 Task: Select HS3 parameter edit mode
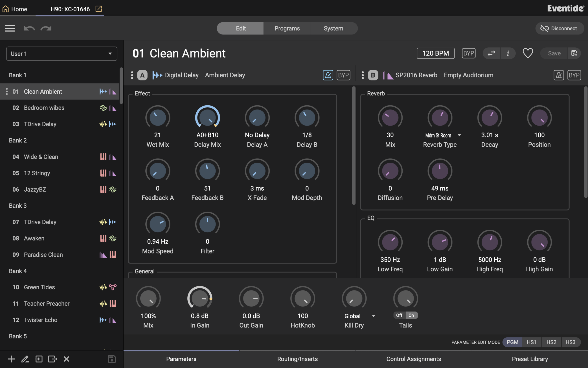tap(571, 342)
